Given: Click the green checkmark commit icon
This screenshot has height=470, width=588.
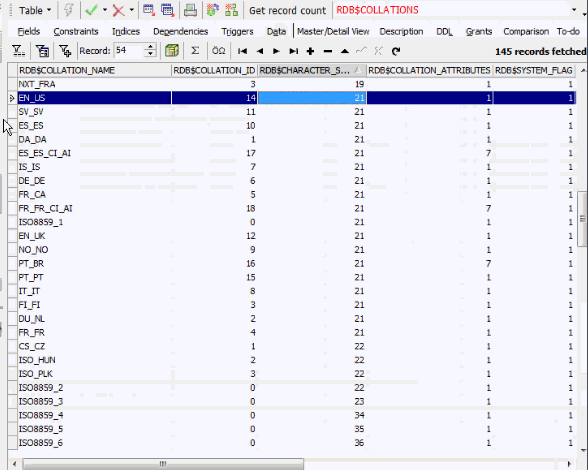Looking at the screenshot, I should click(92, 10).
